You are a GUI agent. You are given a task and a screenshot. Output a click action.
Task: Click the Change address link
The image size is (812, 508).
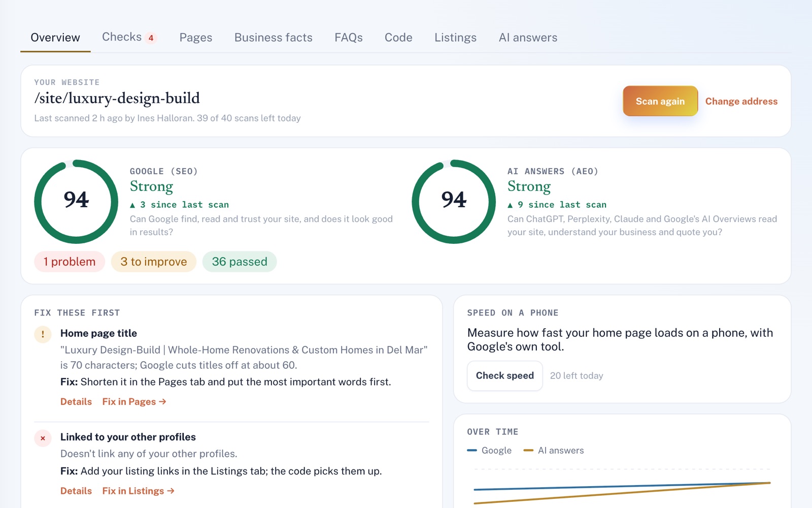coord(741,101)
